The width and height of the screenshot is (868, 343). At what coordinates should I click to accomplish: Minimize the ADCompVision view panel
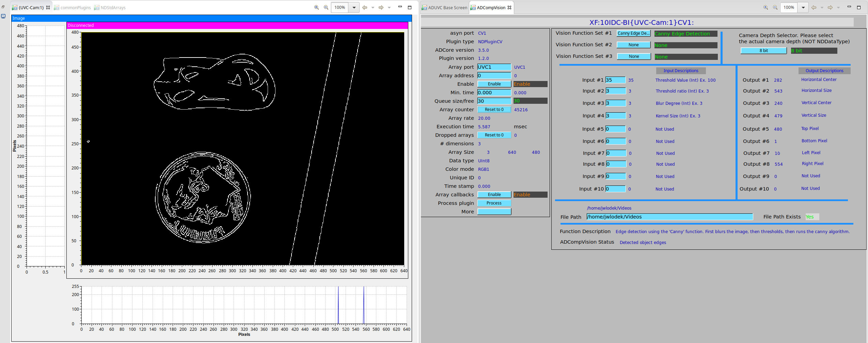[849, 7]
